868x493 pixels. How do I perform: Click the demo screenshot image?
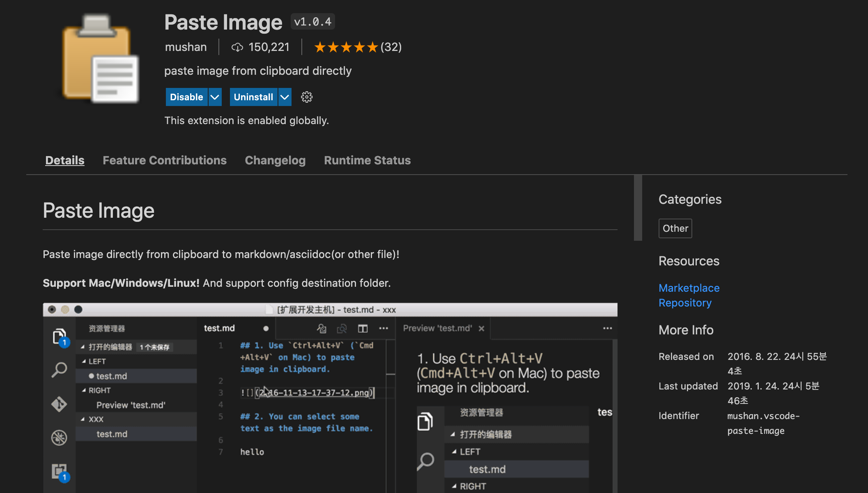tap(330, 398)
